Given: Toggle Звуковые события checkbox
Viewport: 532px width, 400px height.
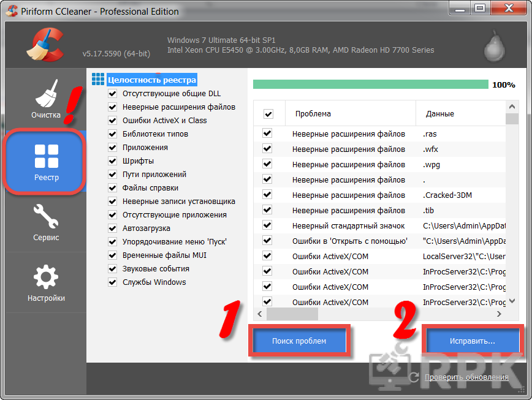Looking at the screenshot, I should tap(112, 269).
